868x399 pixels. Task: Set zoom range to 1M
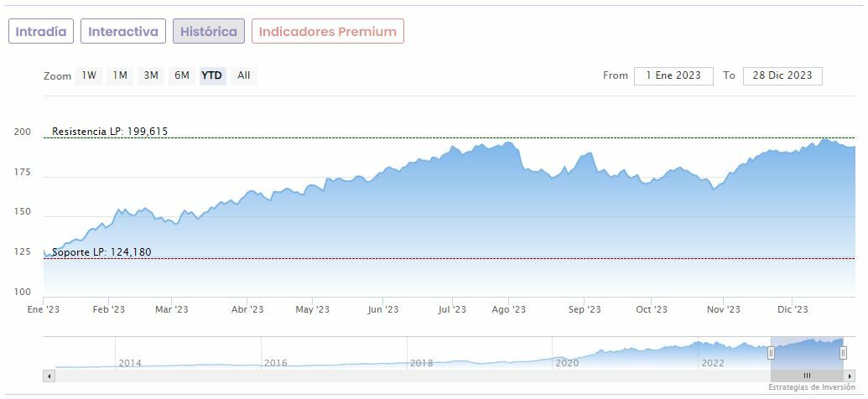click(x=120, y=75)
